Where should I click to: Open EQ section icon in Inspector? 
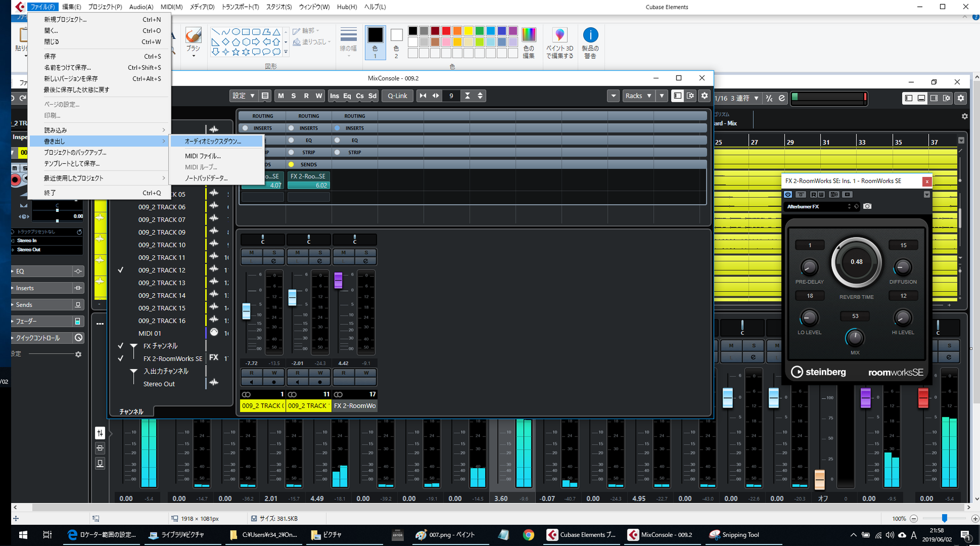pos(78,271)
